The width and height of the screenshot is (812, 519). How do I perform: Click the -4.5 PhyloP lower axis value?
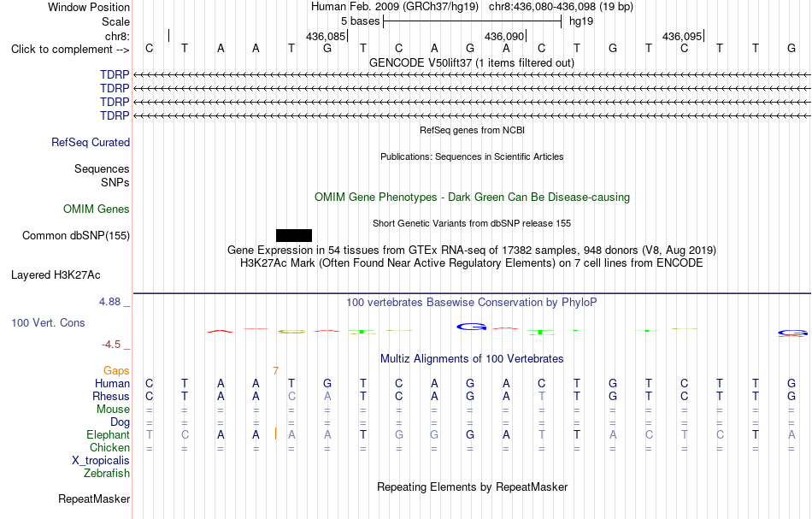point(111,345)
